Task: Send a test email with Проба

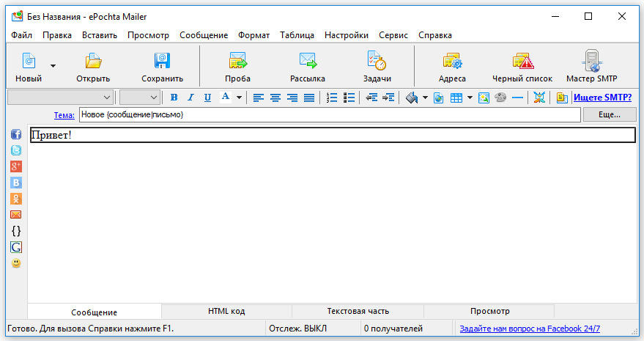Action: 238,67
